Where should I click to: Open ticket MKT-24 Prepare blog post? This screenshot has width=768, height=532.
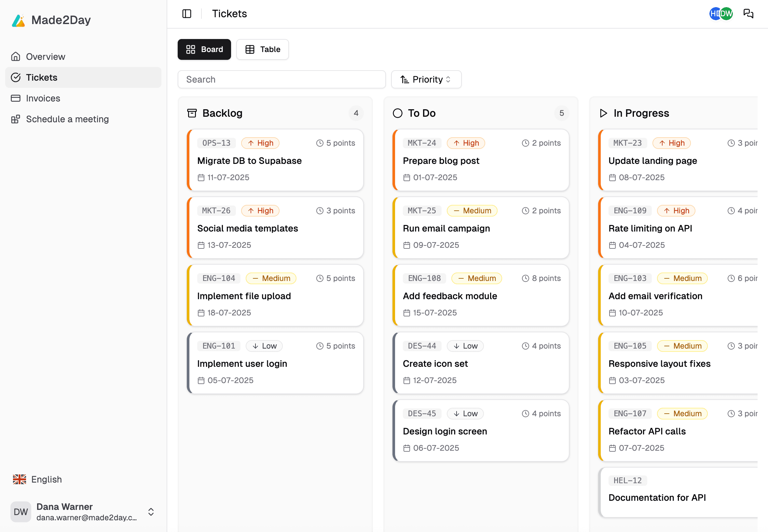click(480, 160)
